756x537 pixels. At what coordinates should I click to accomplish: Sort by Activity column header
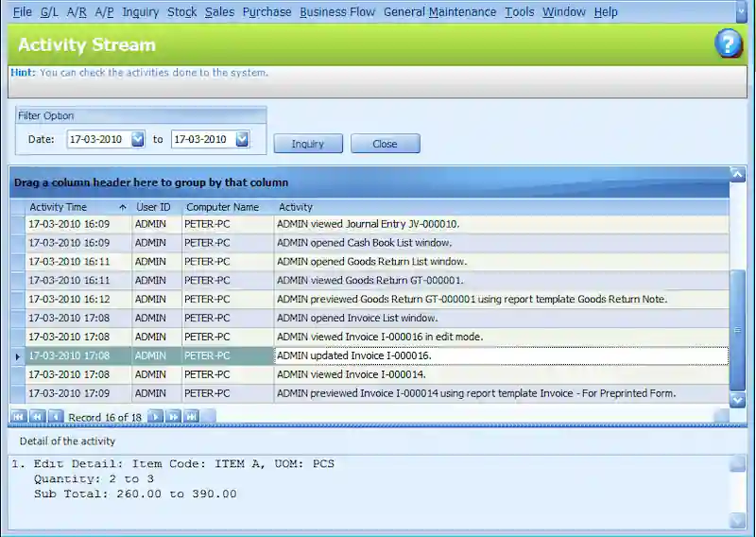coord(502,207)
